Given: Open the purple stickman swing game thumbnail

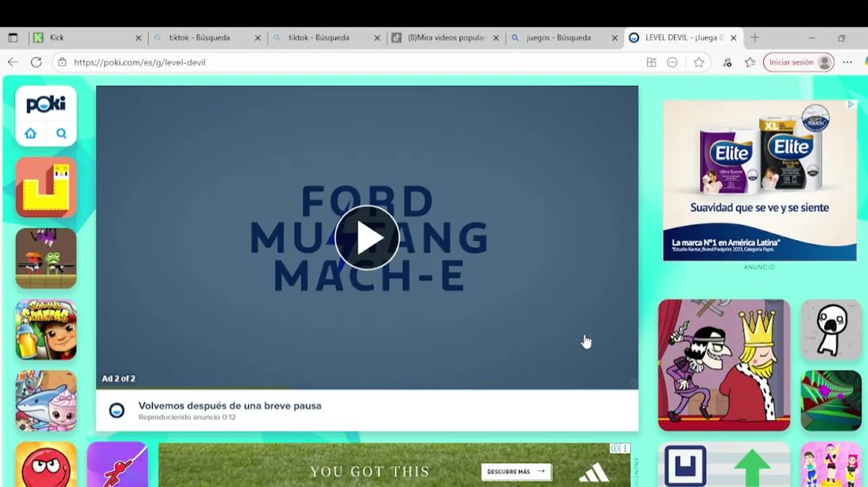Looking at the screenshot, I should coord(117,465).
